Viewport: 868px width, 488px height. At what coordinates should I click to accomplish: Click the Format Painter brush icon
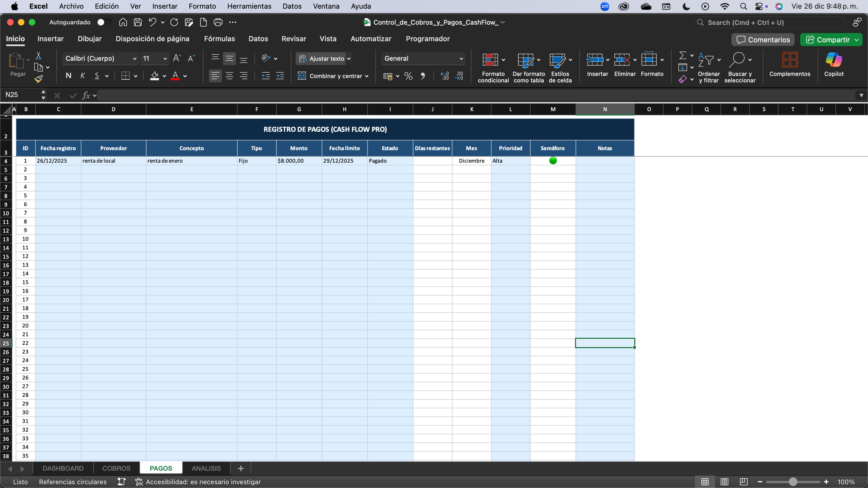coord(39,79)
